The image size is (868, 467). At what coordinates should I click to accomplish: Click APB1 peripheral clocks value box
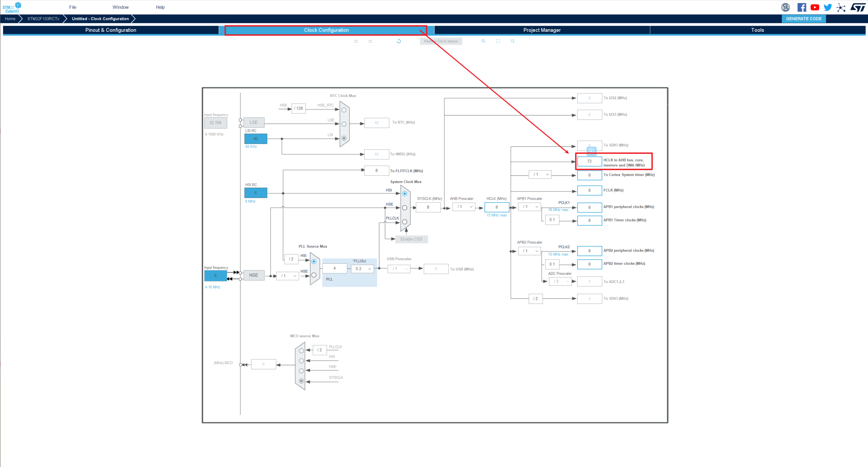tap(589, 207)
